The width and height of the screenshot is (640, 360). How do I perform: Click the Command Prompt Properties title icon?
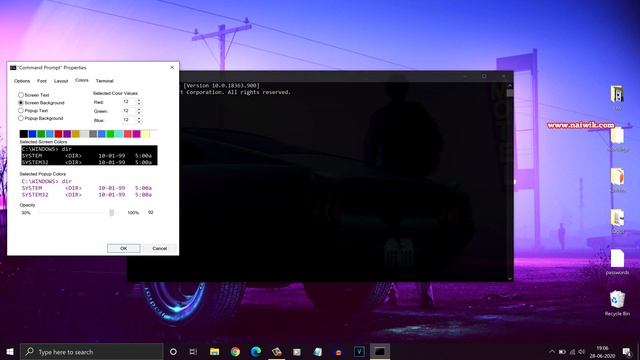point(13,67)
